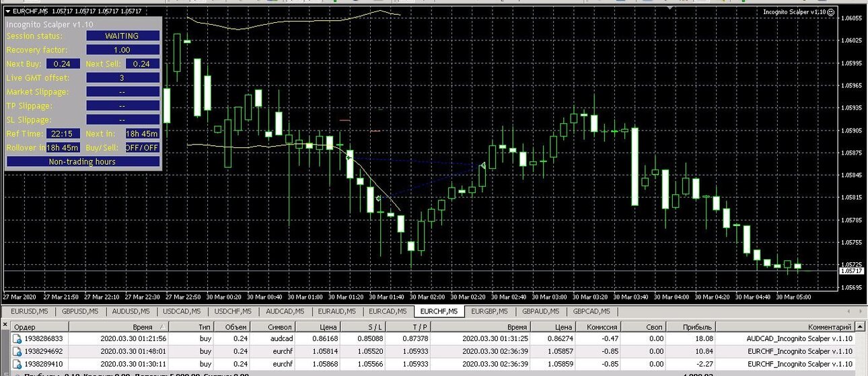The width and height of the screenshot is (868, 376).
Task: Open the GBPCAD,M5 chart tab
Action: tap(592, 311)
